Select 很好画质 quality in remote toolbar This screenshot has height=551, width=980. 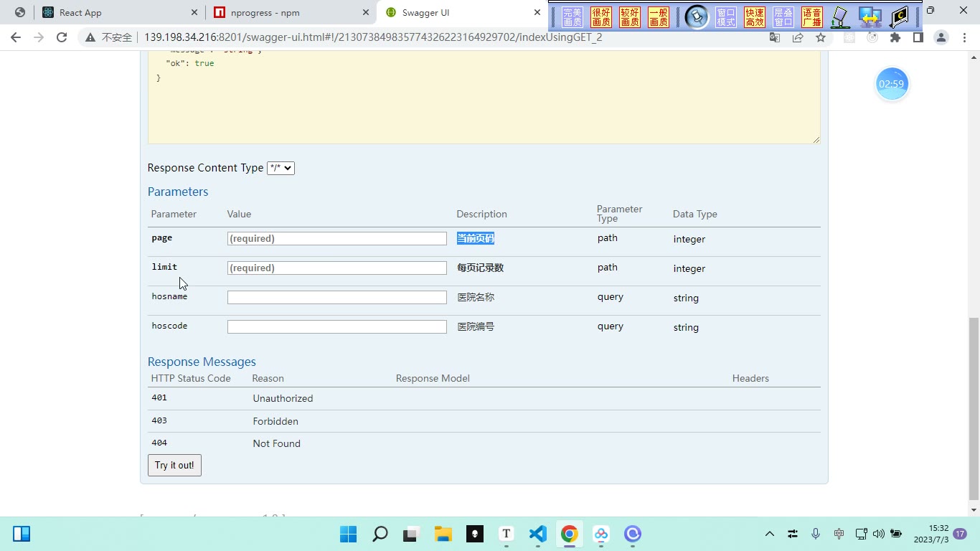(601, 17)
